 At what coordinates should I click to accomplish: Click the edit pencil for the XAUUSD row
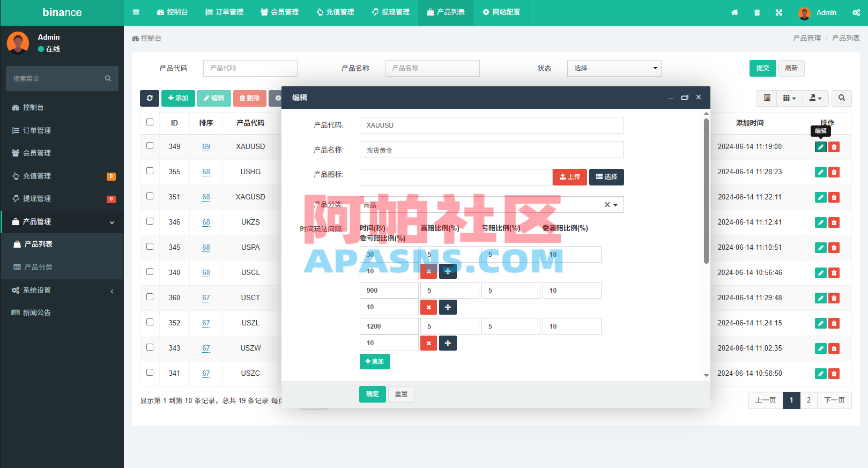tap(820, 147)
